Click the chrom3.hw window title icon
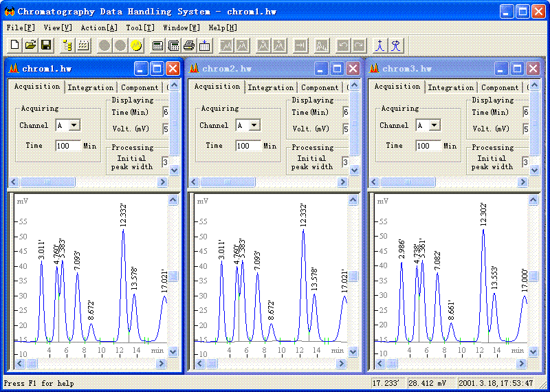 pyautogui.click(x=374, y=69)
